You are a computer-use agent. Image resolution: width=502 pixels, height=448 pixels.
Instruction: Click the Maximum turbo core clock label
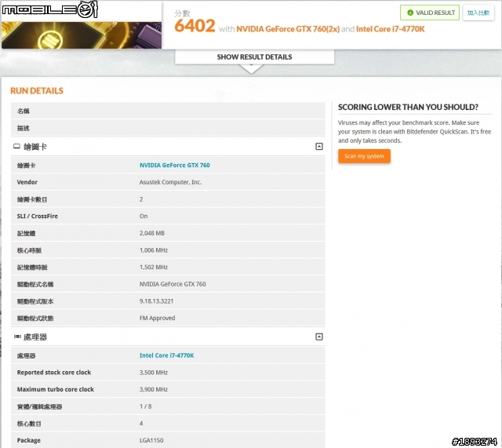point(56,389)
